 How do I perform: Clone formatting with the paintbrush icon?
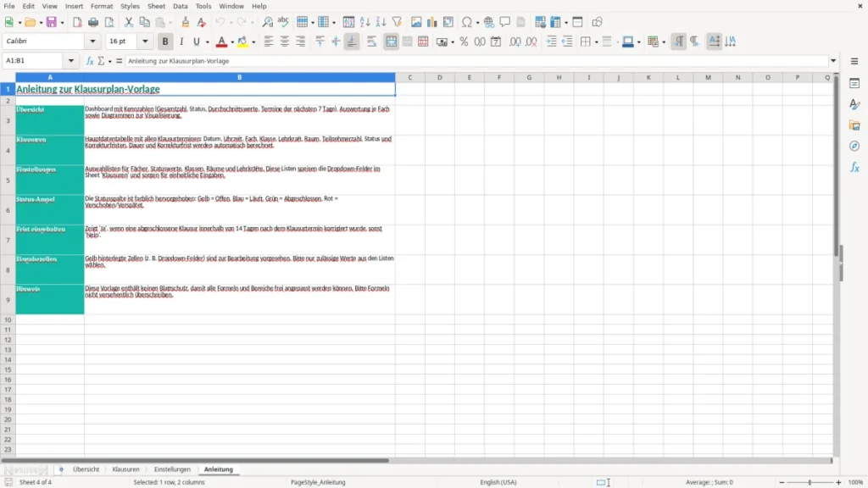(186, 22)
